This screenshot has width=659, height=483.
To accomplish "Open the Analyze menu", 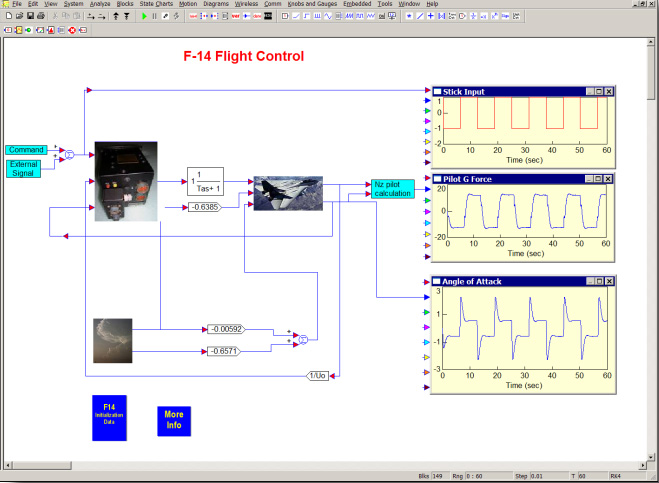I will (101, 5).
